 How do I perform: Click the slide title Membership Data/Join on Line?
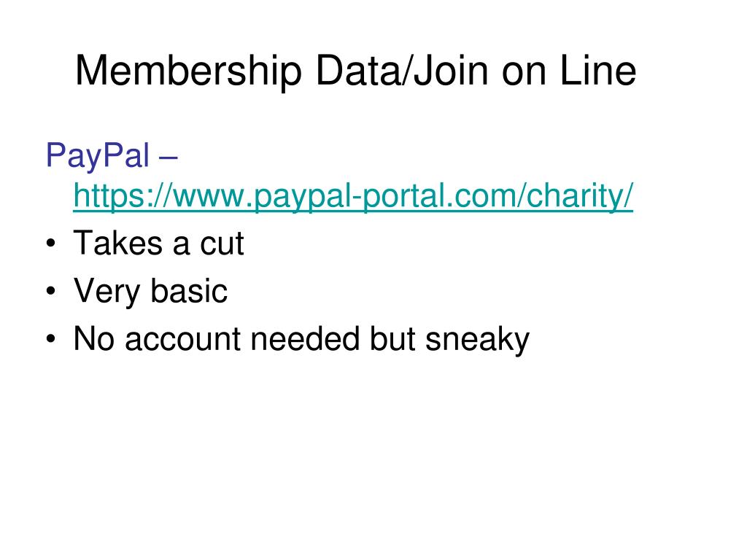click(x=355, y=71)
